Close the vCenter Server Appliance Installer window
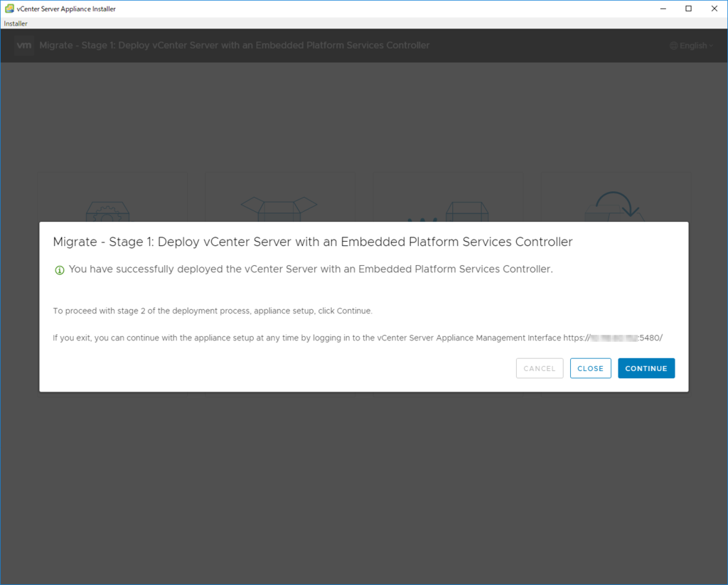 point(714,9)
